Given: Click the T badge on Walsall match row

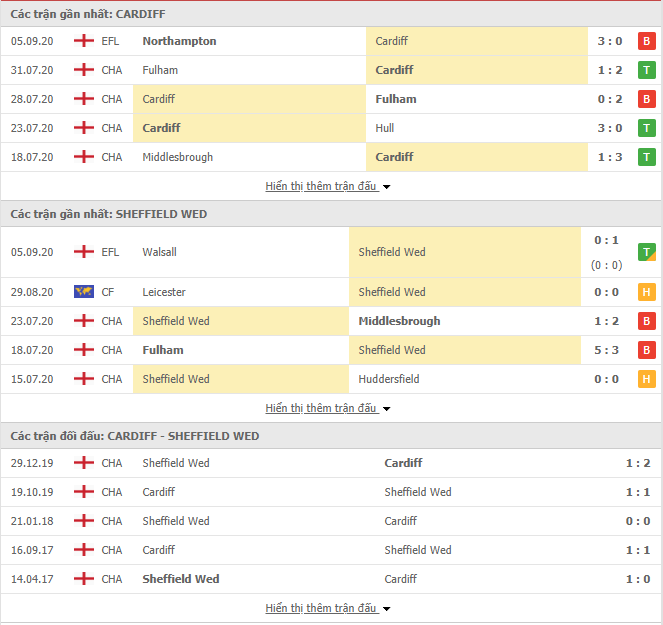Looking at the screenshot, I should point(647,252).
